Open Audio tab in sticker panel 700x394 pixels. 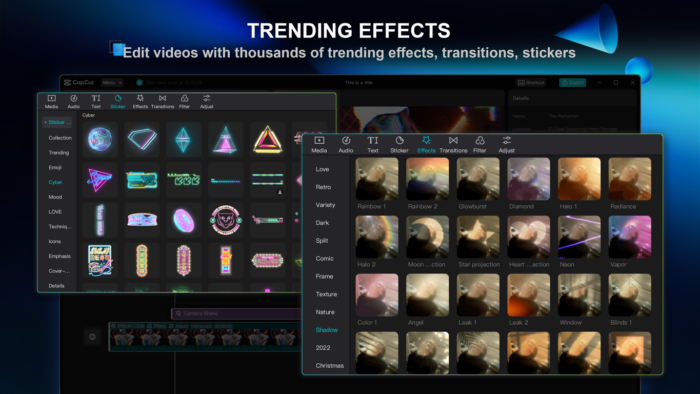(x=74, y=102)
